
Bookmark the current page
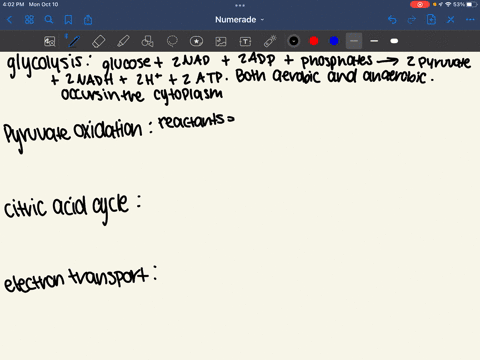[x=68, y=20]
